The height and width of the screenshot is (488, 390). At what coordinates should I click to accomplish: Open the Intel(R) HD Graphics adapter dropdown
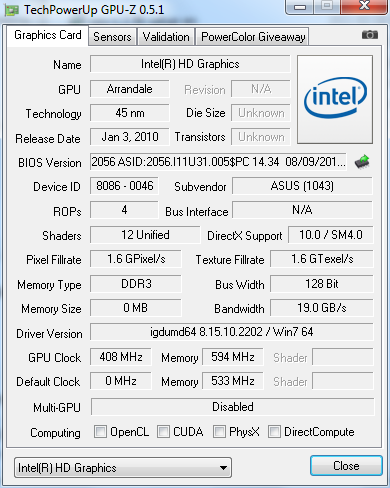tap(123, 467)
